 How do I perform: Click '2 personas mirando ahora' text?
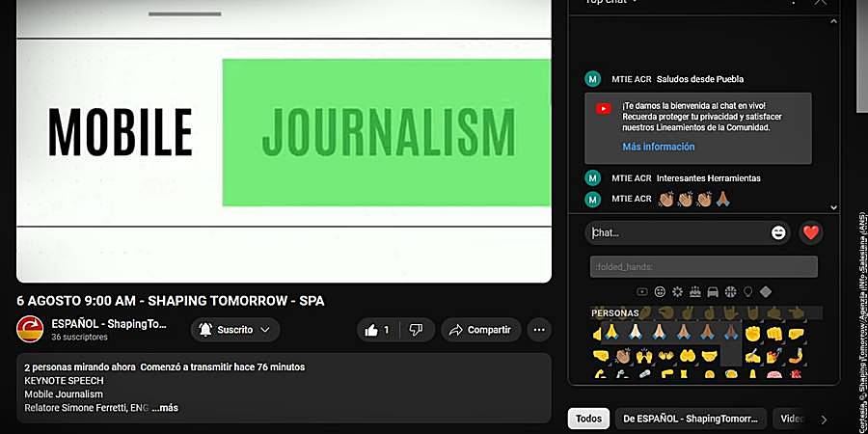[80, 367]
